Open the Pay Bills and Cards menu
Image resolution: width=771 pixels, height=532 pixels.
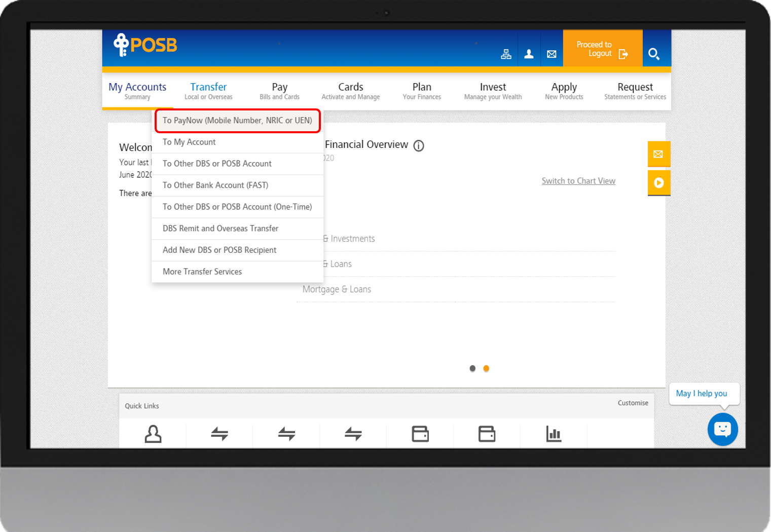(279, 91)
